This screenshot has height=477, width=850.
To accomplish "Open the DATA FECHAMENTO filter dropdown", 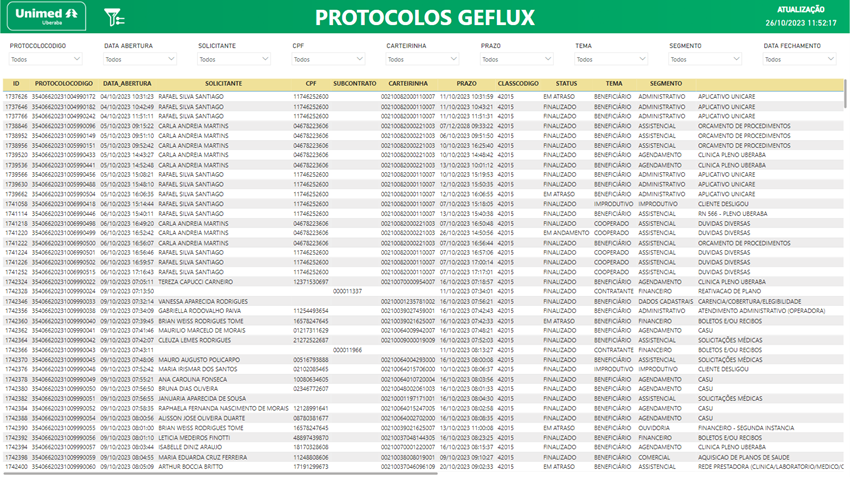I will click(800, 59).
